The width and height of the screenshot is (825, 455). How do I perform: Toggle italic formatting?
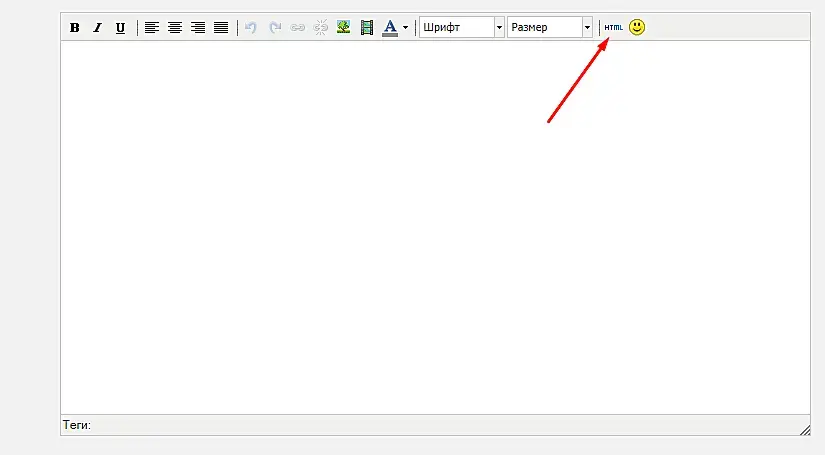point(97,27)
